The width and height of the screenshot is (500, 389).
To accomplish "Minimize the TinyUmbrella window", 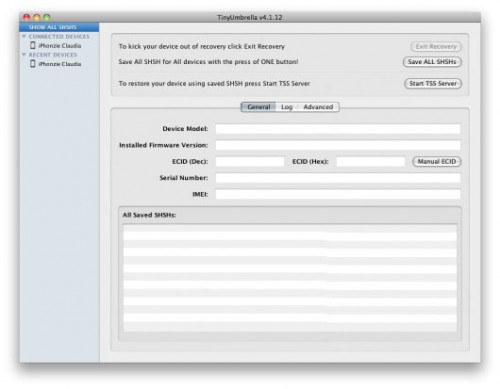I will (37, 17).
